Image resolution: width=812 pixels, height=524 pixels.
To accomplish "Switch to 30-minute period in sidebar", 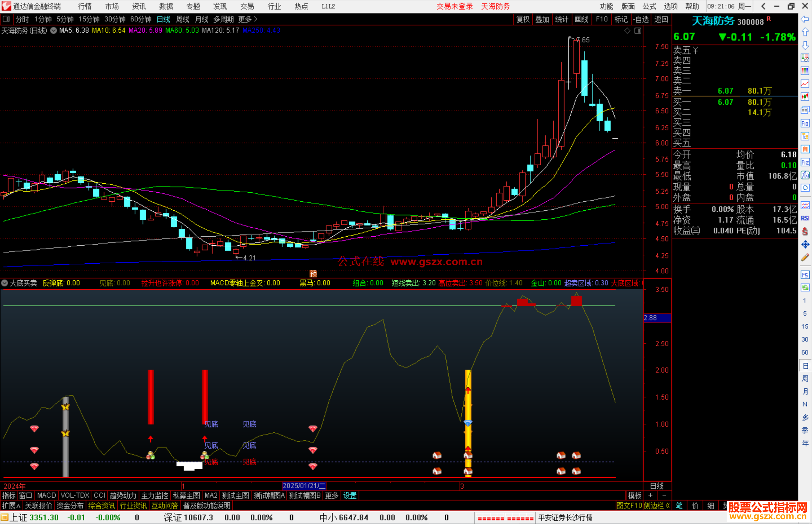I will tap(804, 339).
